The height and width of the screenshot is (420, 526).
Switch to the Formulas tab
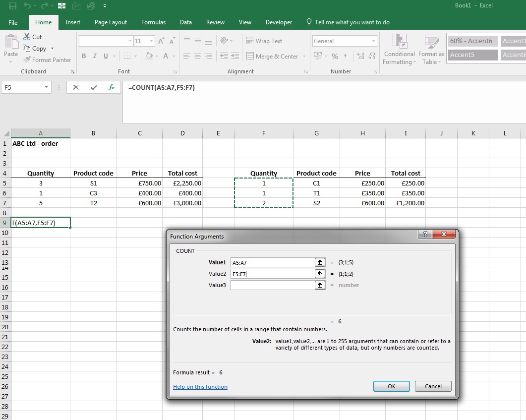click(x=153, y=22)
